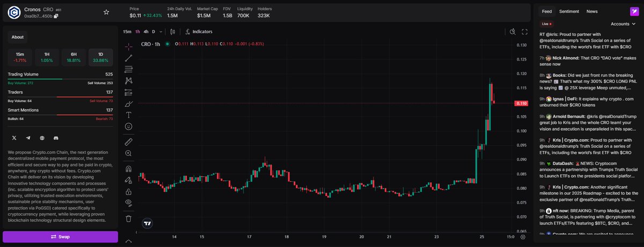This screenshot has height=247, width=644.
Task: Click the 700K Liquidity value
Action: coord(243,16)
